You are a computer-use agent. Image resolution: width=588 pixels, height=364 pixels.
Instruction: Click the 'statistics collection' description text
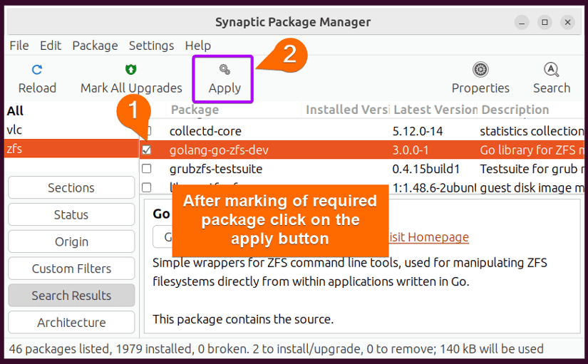tap(532, 131)
